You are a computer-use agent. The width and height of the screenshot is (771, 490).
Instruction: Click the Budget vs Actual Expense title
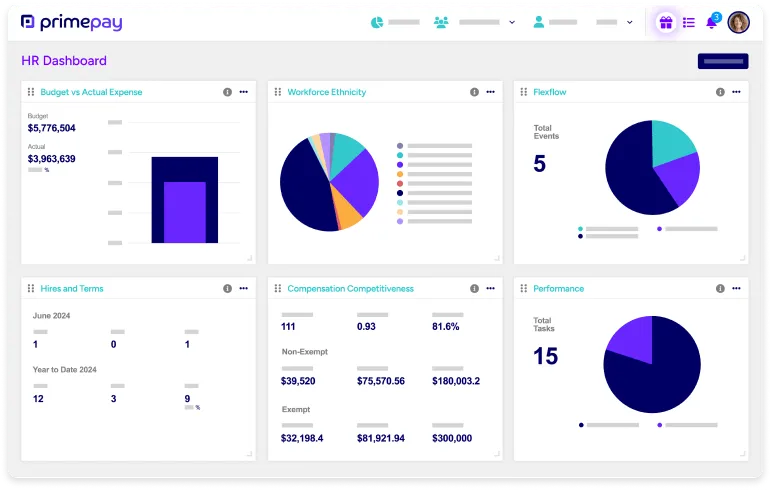tap(91, 92)
